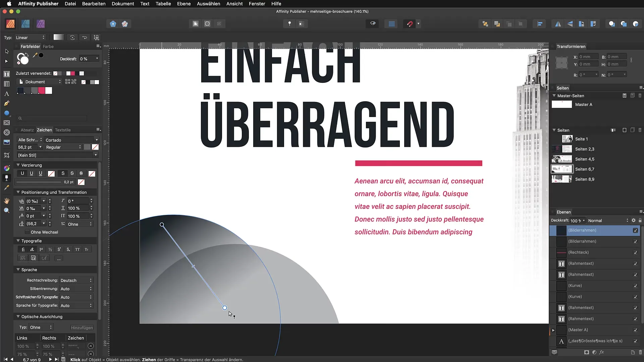Select the Vector Crop tool

(7, 155)
